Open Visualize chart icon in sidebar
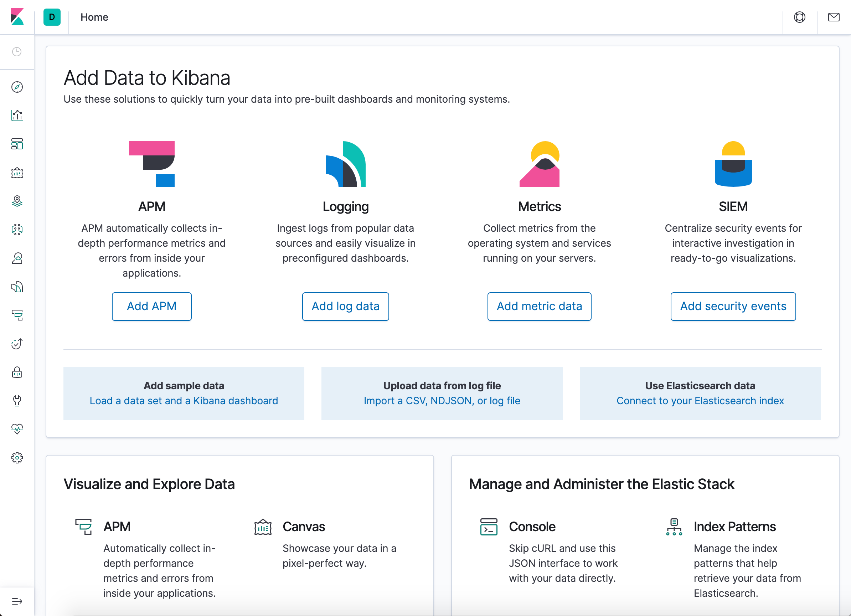851x616 pixels. 17,115
